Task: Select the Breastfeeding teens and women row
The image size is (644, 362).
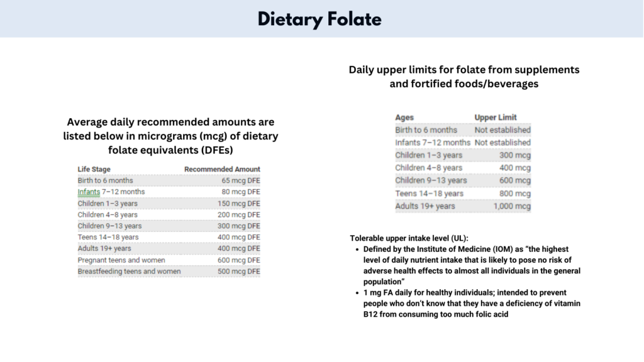Action: click(x=169, y=271)
